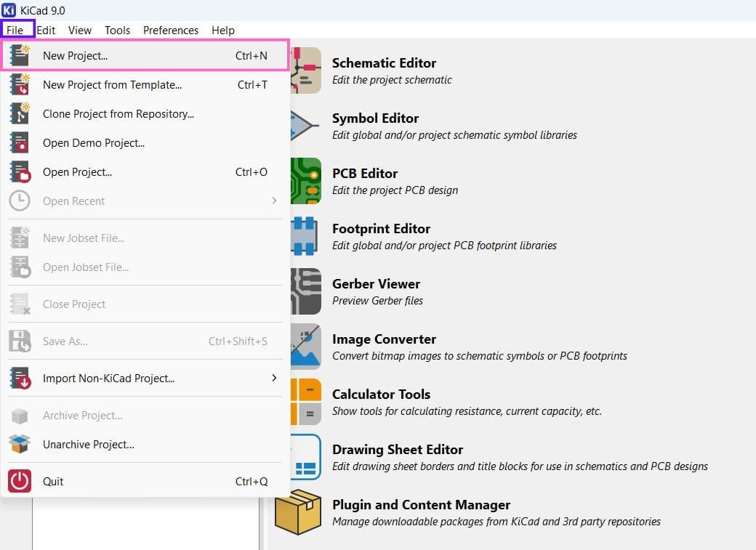The height and width of the screenshot is (550, 756).
Task: Open the Symbol Editor launcher
Action: pyautogui.click(x=375, y=118)
